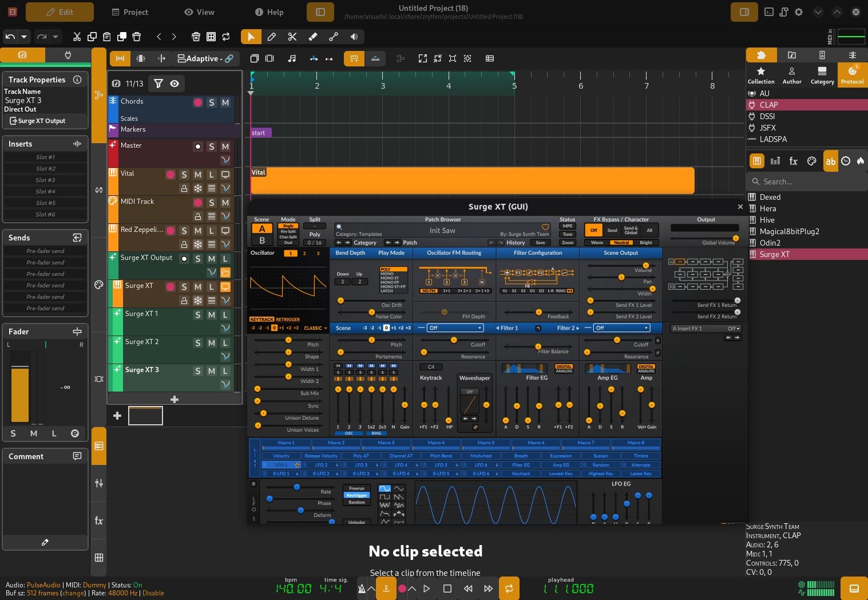The width and height of the screenshot is (868, 600).
Task: Select the scissors cut tool
Action: 292,37
